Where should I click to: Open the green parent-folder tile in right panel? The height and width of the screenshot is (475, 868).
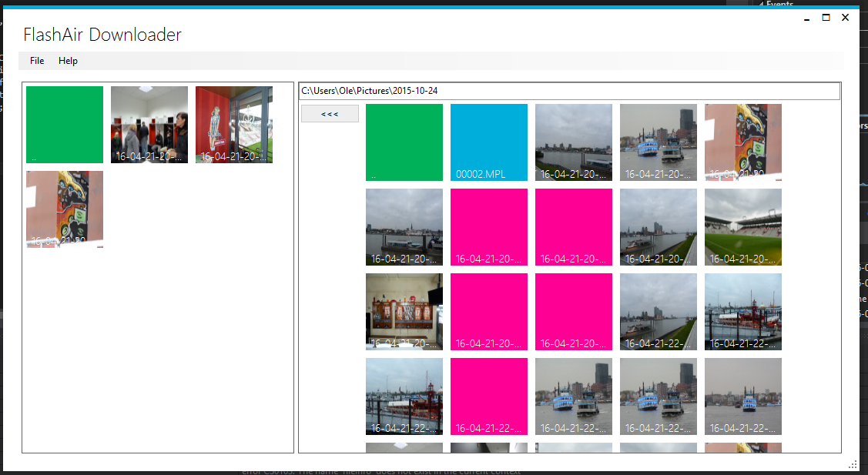[404, 142]
